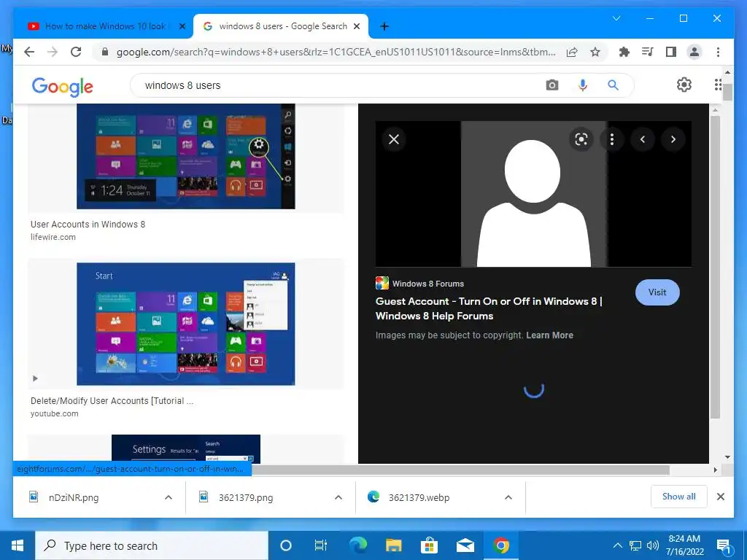Reload the current Google page

tap(76, 52)
